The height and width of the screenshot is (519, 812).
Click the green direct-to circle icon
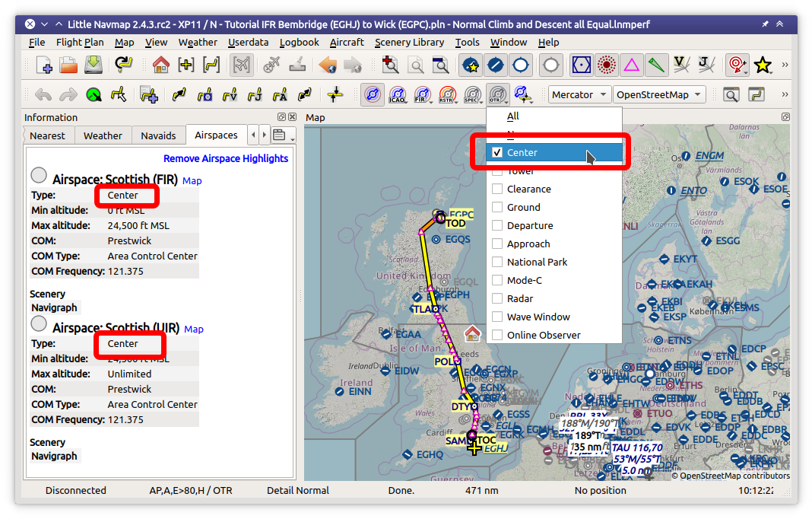[x=94, y=95]
